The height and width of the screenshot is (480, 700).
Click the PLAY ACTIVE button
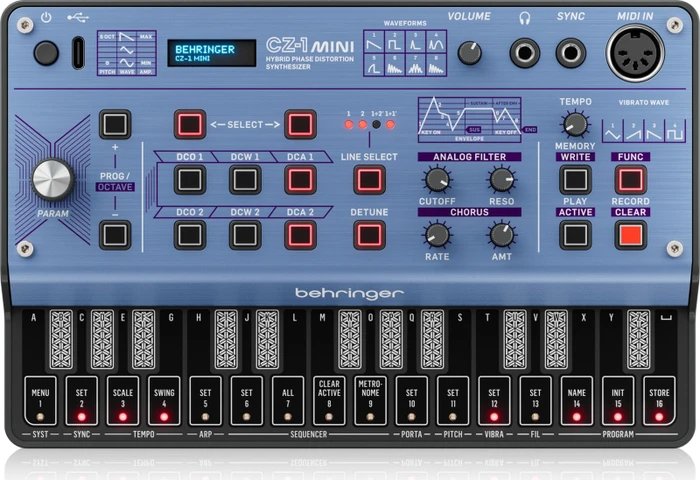click(575, 235)
